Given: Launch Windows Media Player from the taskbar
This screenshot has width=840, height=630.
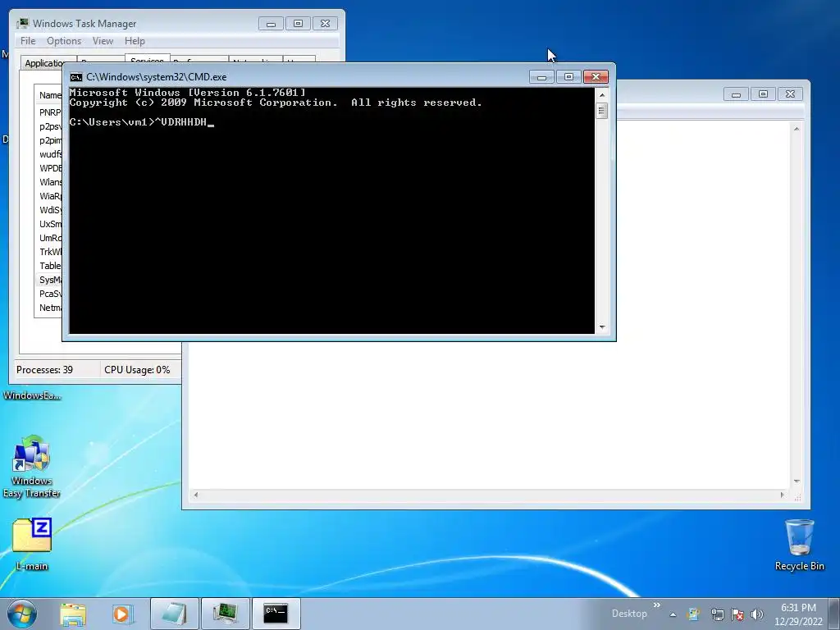Looking at the screenshot, I should (123, 614).
